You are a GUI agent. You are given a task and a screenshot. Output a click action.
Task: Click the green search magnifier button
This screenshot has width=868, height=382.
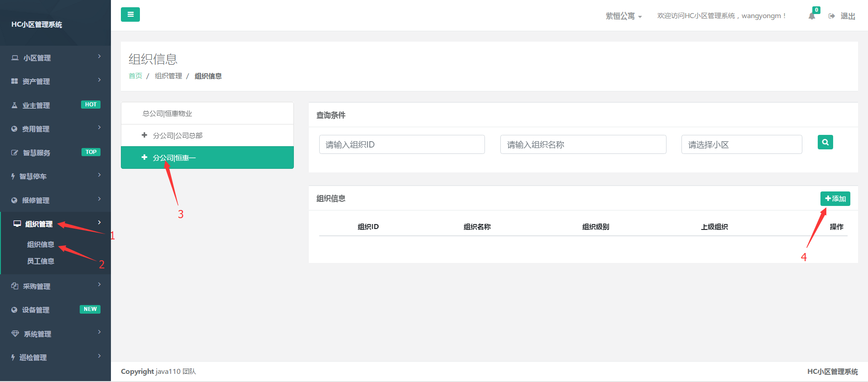825,142
